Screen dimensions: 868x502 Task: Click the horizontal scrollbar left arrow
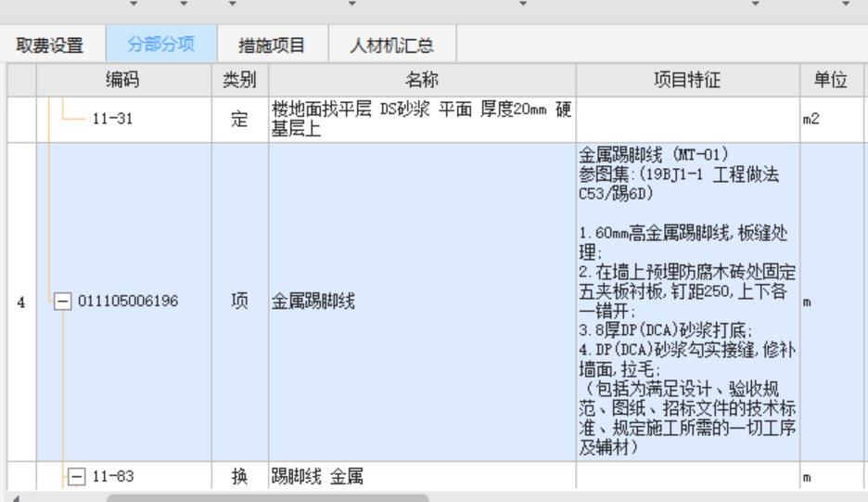click(x=16, y=498)
